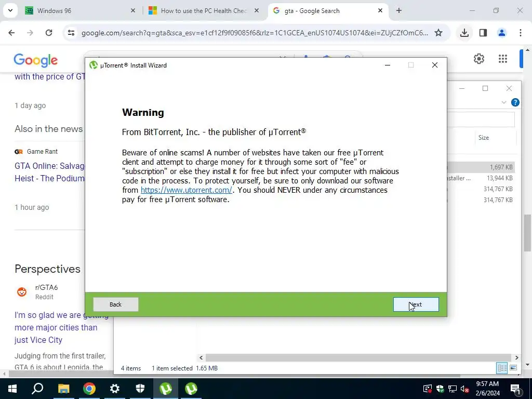The height and width of the screenshot is (399, 532).
Task: Click the Google logo
Action: pos(36,60)
